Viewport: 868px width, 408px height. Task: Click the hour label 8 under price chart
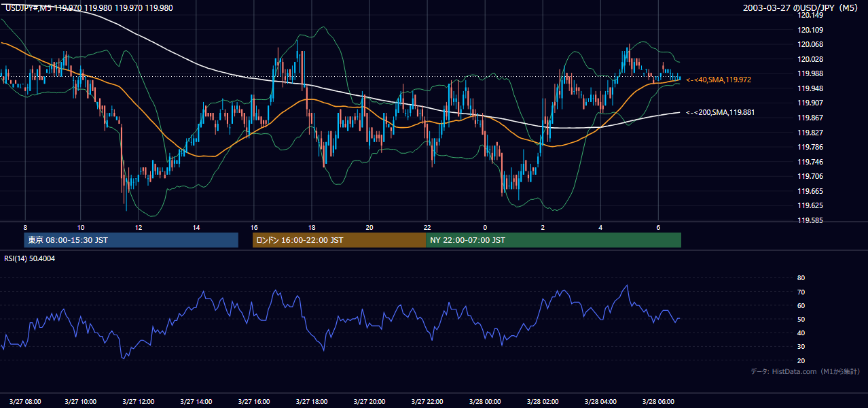tap(25, 226)
